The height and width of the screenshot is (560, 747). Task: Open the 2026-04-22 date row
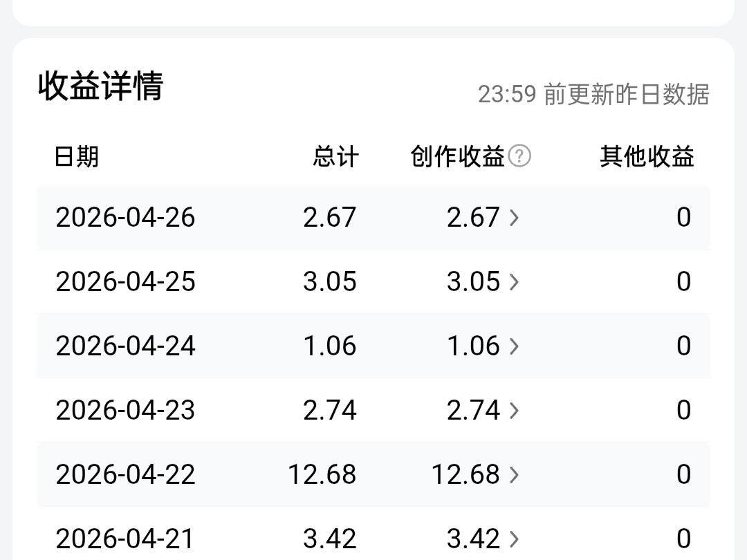click(373, 475)
